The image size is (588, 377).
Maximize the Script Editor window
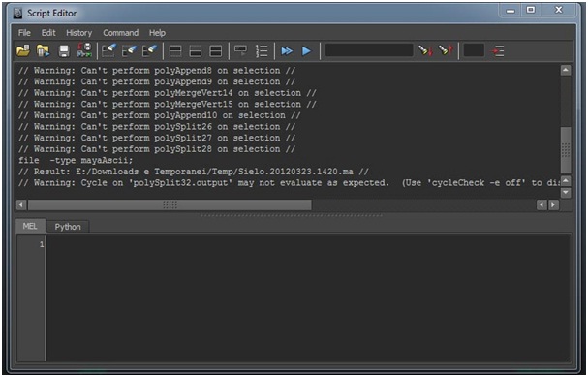tap(531, 10)
